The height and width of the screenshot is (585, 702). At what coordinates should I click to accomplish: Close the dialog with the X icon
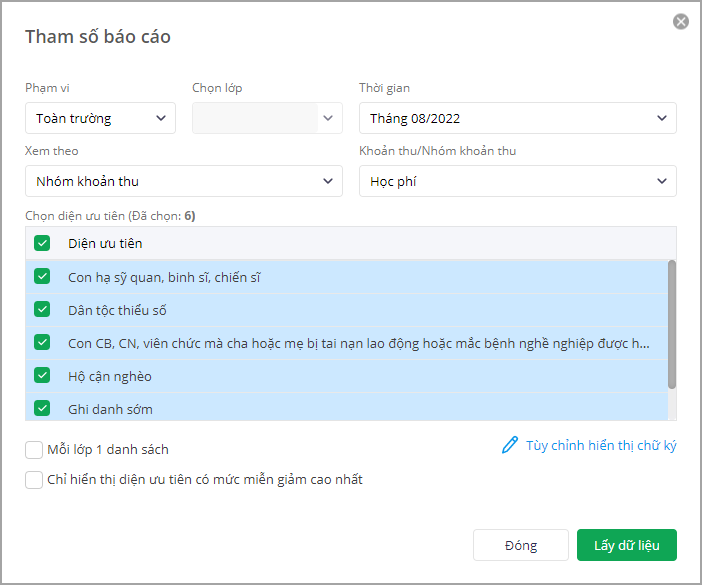pyautogui.click(x=681, y=21)
